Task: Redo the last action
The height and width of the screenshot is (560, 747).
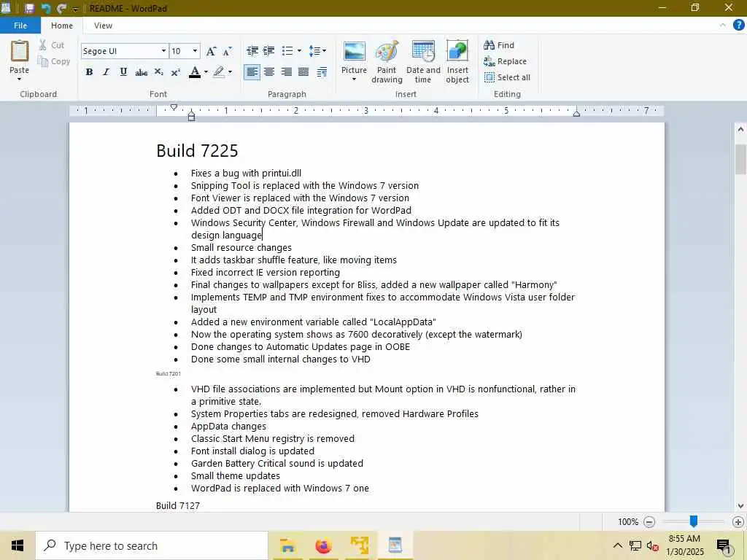Action: coord(61,8)
